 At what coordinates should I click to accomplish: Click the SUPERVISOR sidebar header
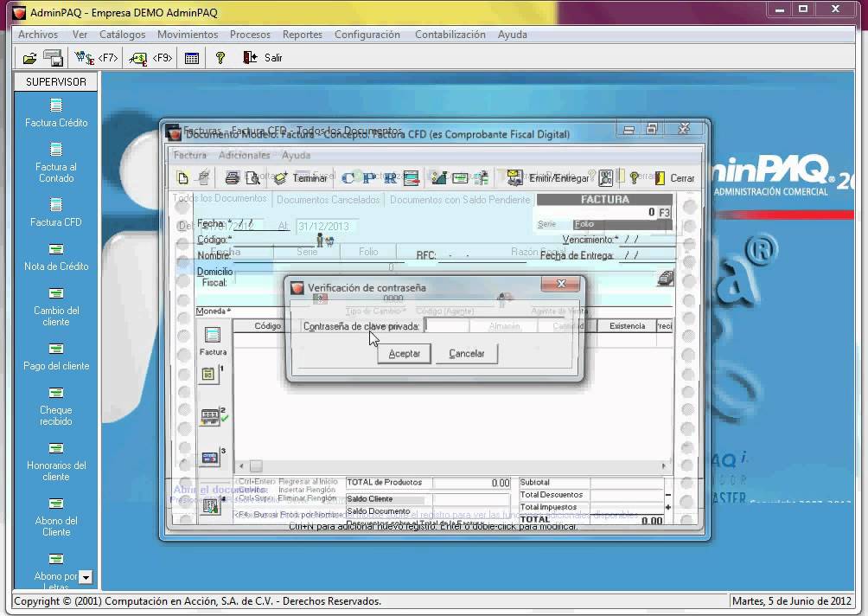(x=56, y=82)
